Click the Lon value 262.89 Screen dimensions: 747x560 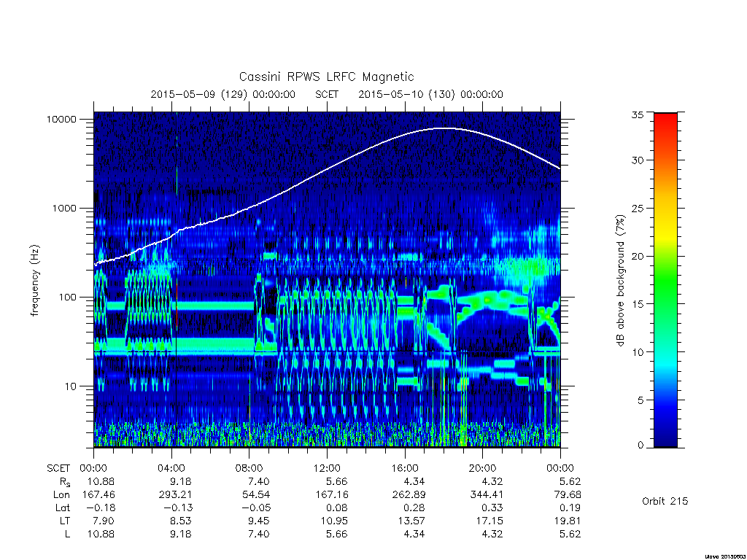tap(409, 495)
